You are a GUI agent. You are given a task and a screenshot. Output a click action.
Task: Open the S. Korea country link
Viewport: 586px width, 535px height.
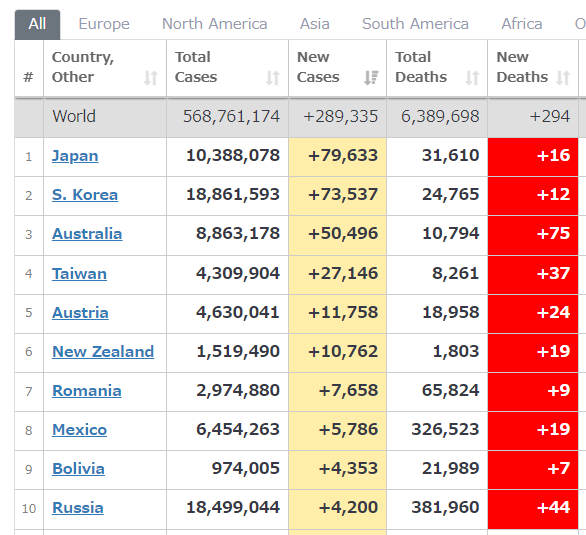point(85,195)
